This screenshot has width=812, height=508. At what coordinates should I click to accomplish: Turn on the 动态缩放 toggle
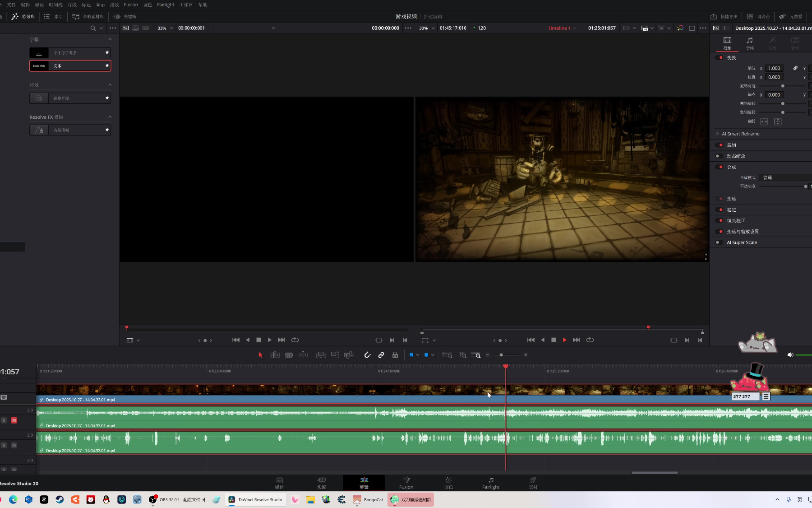pos(718,156)
